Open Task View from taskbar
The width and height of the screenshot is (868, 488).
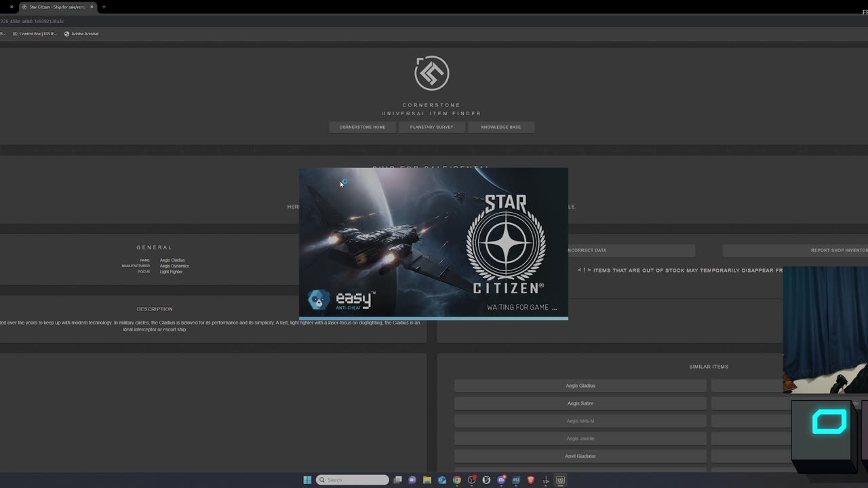398,480
